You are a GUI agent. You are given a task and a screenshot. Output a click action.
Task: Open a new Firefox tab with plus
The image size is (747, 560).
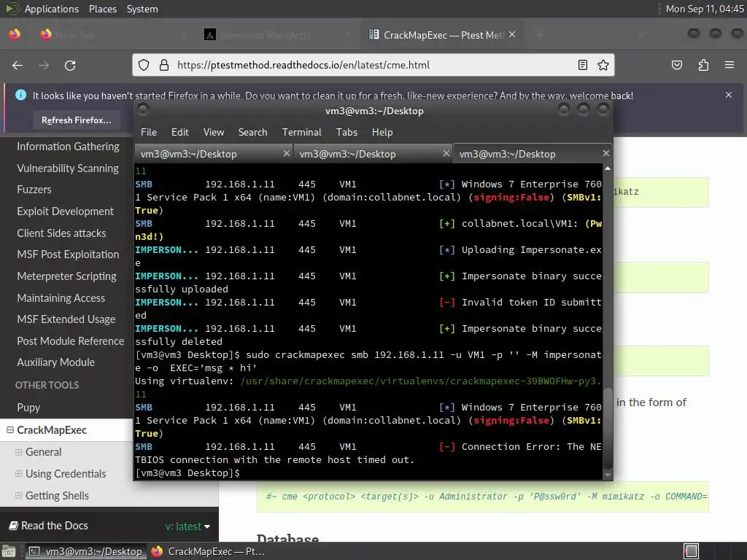[x=539, y=35]
